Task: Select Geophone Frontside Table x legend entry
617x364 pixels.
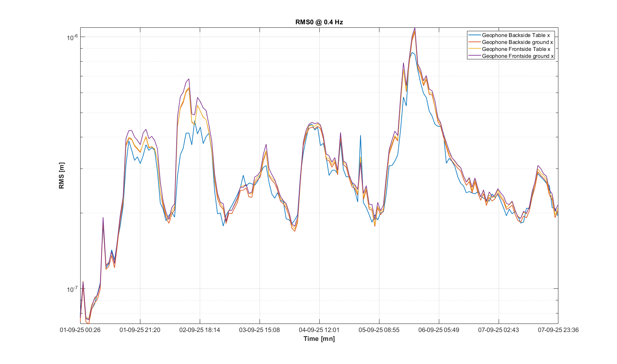Action: (516, 49)
